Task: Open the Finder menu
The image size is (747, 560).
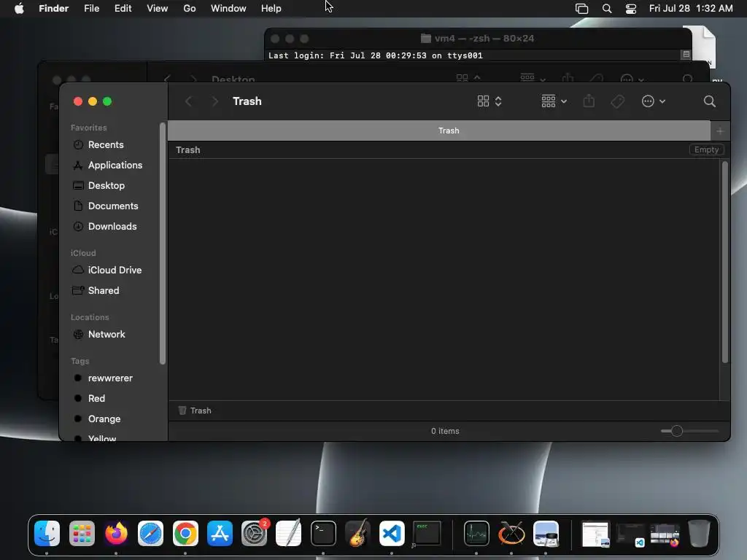Action: [x=54, y=9]
